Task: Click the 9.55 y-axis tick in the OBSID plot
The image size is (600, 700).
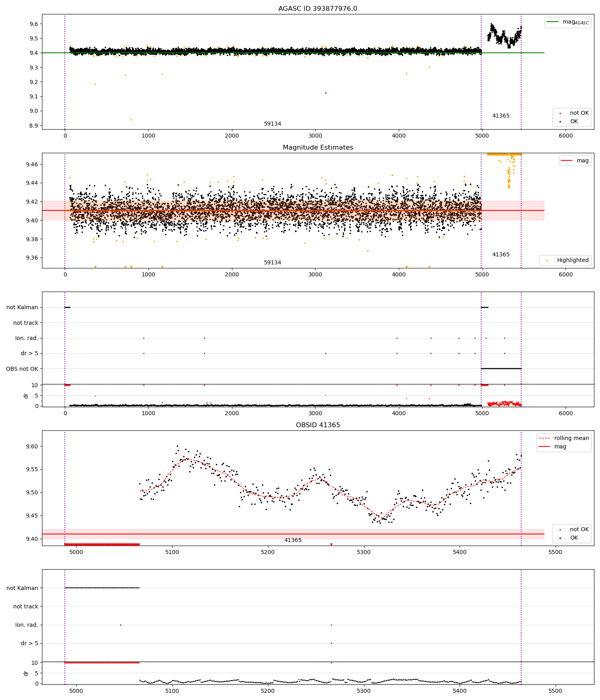Action: [x=32, y=469]
